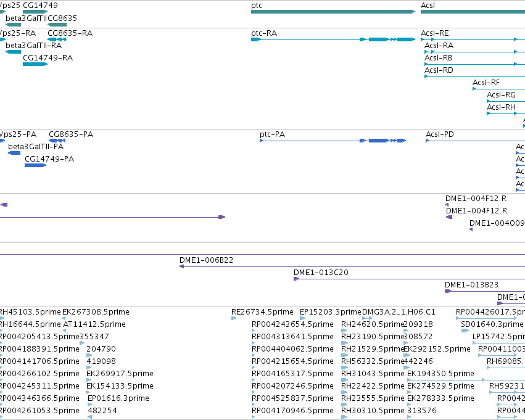Select the CG14749 gene label
The height and width of the screenshot is (420, 525).
pos(40,6)
